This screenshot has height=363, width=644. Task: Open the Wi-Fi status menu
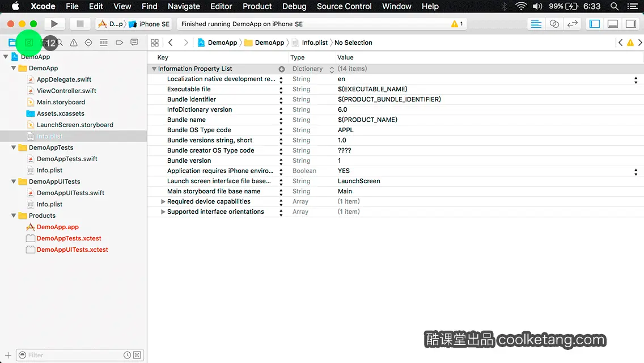(x=521, y=6)
